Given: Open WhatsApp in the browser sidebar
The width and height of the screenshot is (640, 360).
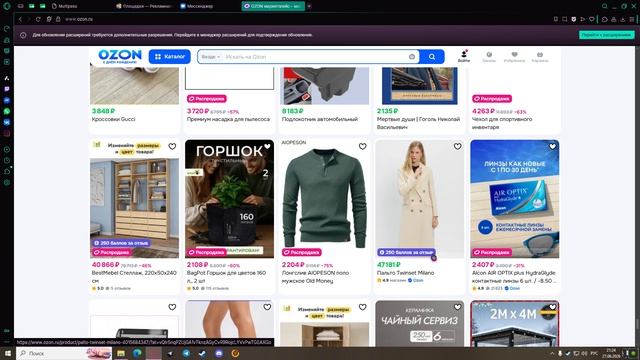Looking at the screenshot, I should tap(7, 111).
